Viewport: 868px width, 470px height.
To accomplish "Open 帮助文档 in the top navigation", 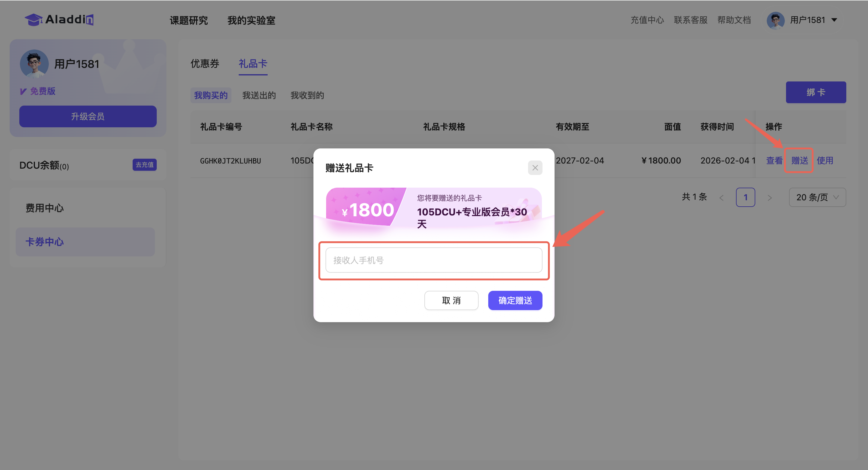I will pos(734,20).
